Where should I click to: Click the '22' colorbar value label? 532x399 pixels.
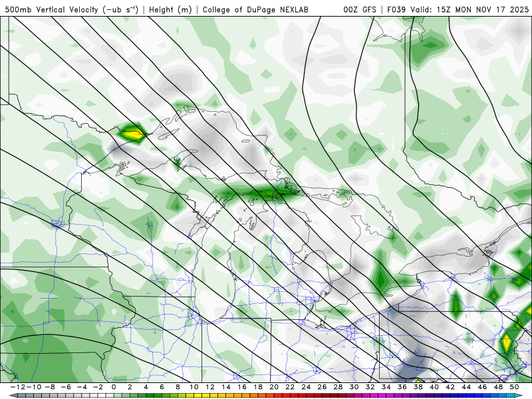[x=290, y=387]
